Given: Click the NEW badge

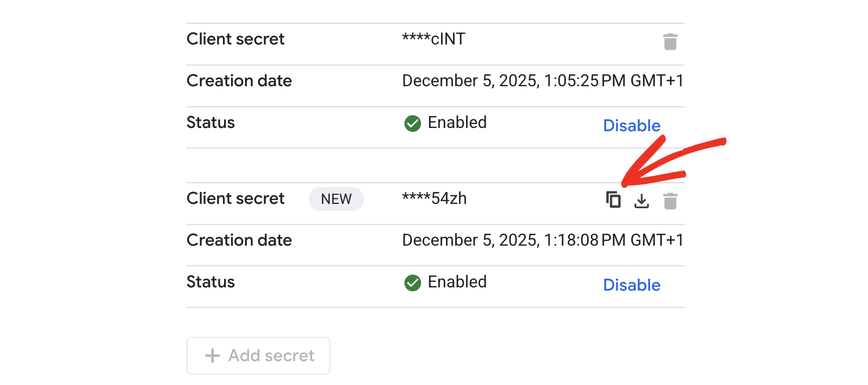Looking at the screenshot, I should (336, 199).
